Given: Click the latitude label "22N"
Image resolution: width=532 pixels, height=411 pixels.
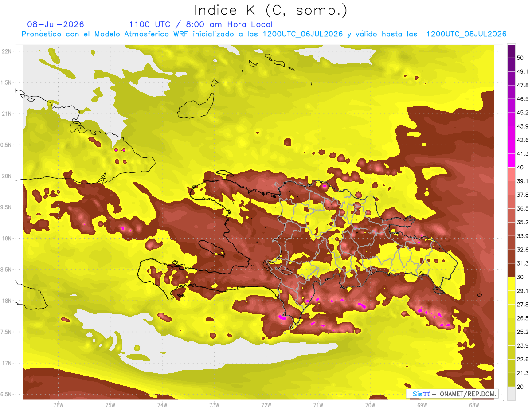Looking at the screenshot, I should [x=7, y=51].
